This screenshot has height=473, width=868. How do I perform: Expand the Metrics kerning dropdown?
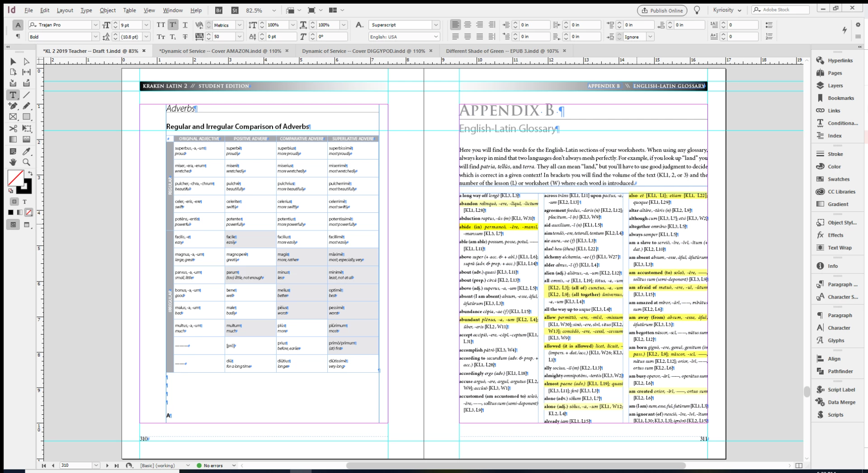pos(240,25)
